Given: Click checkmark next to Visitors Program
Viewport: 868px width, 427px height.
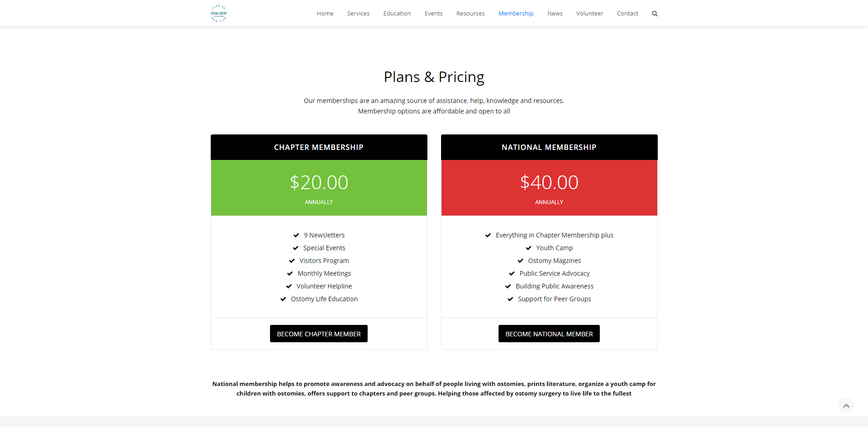Looking at the screenshot, I should [292, 261].
